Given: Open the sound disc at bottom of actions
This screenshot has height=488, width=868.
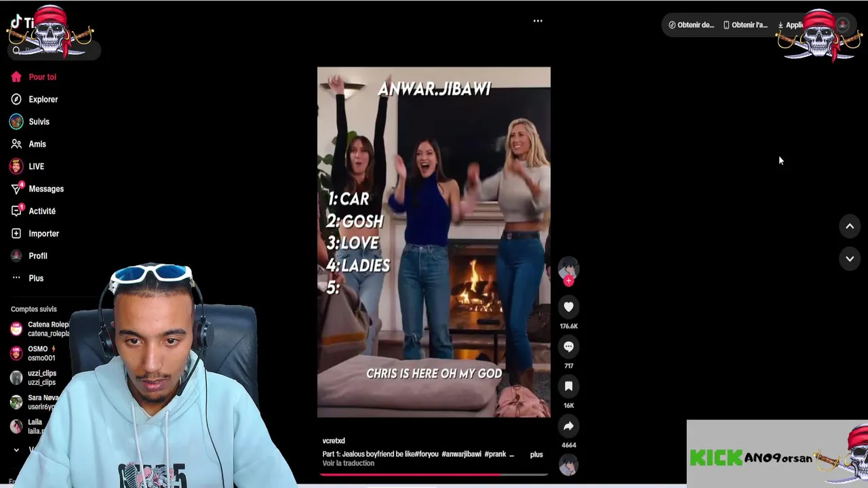Looking at the screenshot, I should coord(568,465).
